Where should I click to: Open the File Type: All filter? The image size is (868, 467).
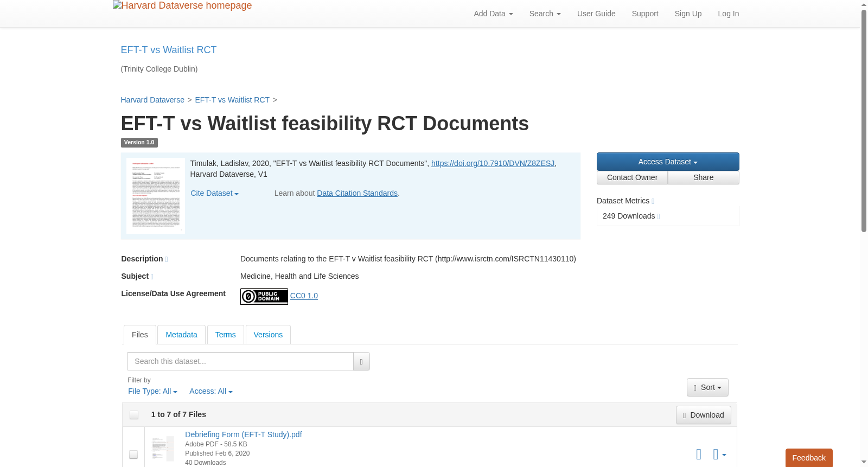pos(152,391)
